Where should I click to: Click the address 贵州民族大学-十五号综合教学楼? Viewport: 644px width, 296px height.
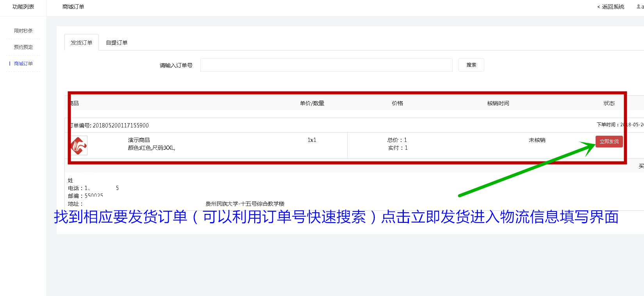(x=245, y=204)
